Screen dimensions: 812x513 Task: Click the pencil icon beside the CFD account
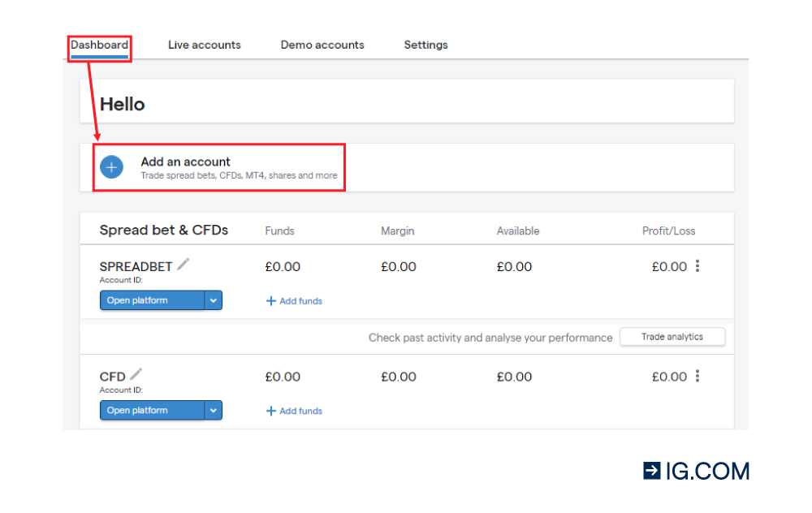pyautogui.click(x=135, y=373)
